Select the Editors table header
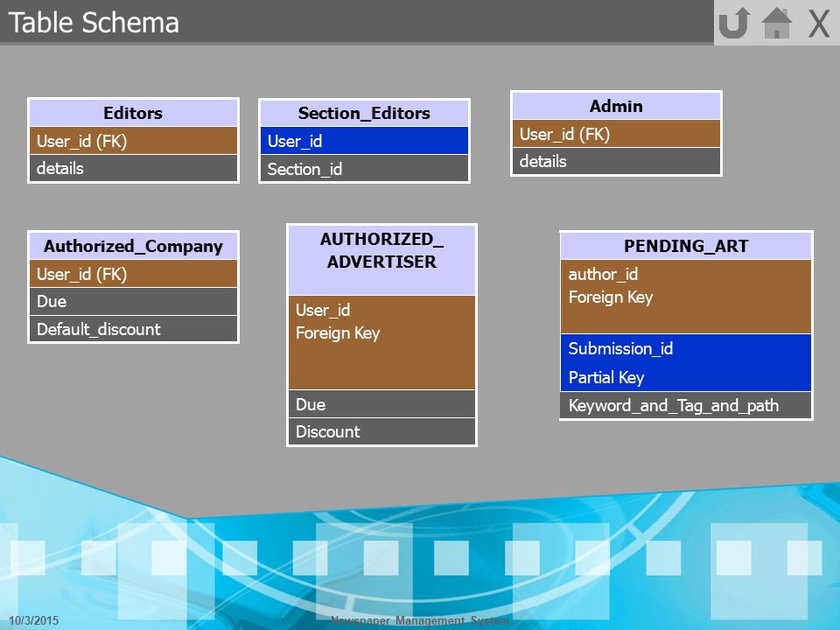840x630 pixels. [x=133, y=113]
